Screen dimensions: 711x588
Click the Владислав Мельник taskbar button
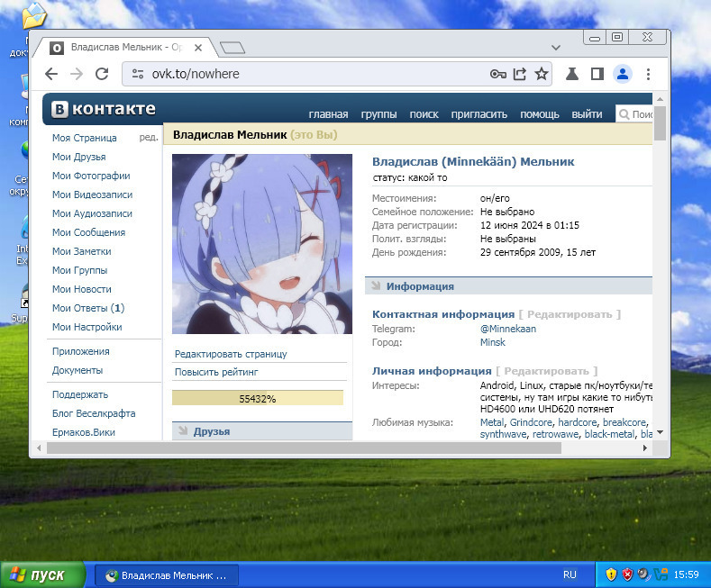tap(167, 575)
